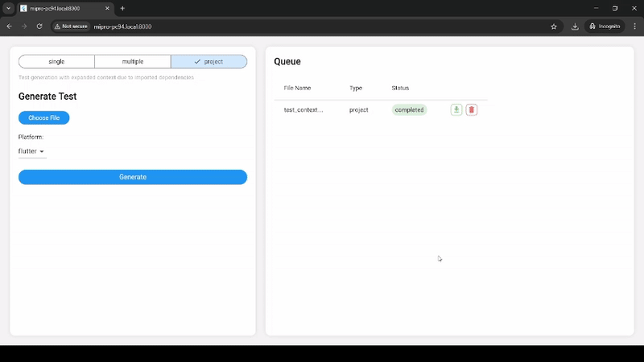Open tab search dropdown arrow
The image size is (644, 362).
pos(8,8)
